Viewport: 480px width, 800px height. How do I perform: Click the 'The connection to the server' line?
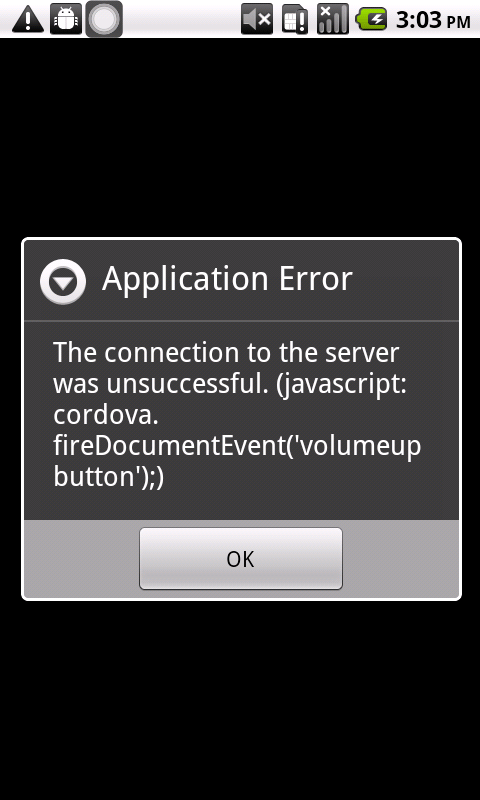[226, 353]
